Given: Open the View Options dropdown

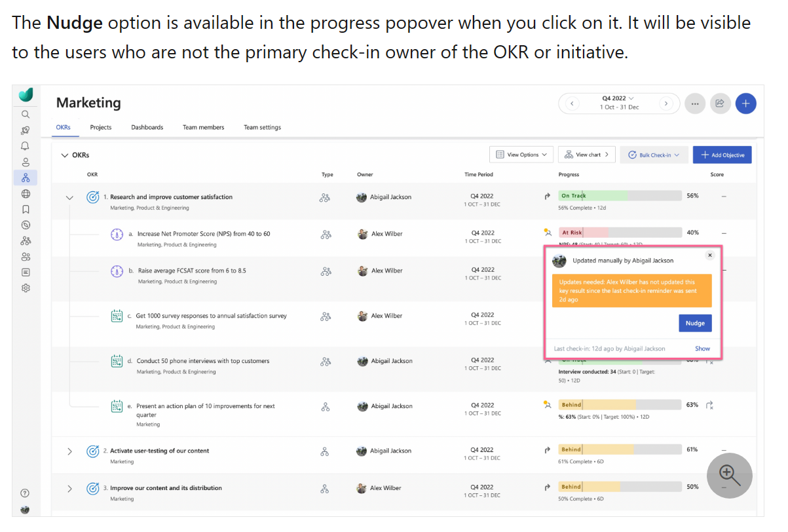Looking at the screenshot, I should [521, 155].
